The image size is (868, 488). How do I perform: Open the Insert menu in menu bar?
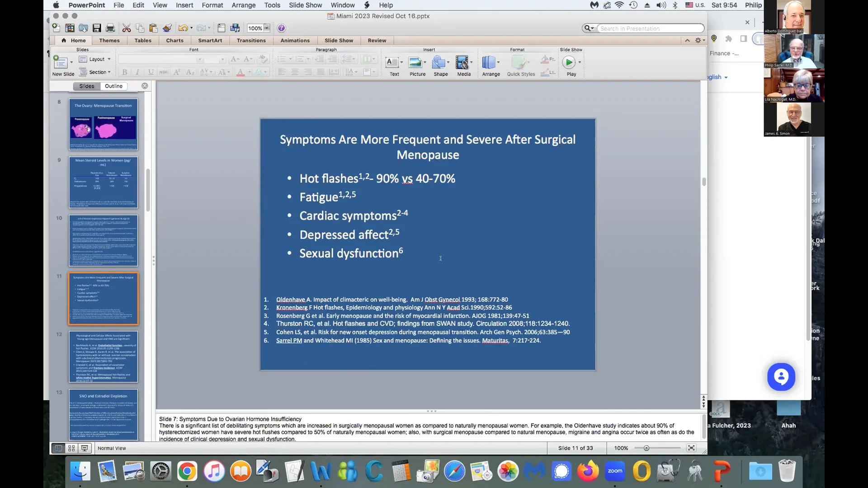tap(184, 5)
